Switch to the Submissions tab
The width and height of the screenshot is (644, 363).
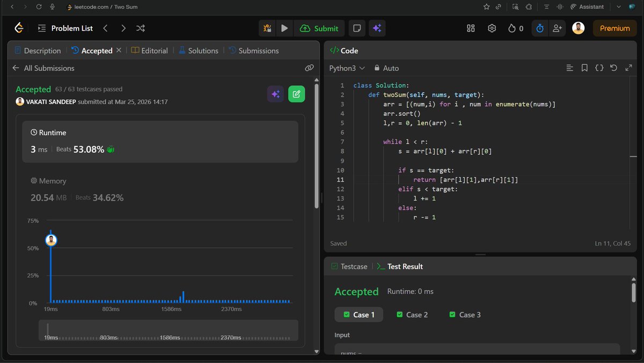click(x=254, y=50)
